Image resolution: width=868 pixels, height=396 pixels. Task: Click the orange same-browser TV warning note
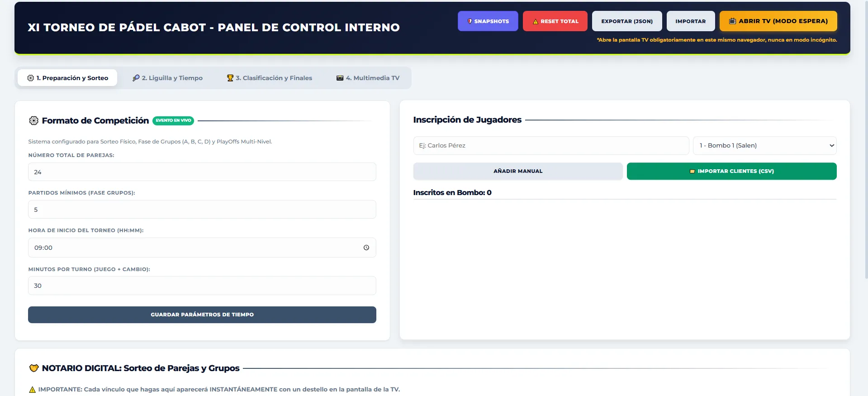pyautogui.click(x=717, y=40)
